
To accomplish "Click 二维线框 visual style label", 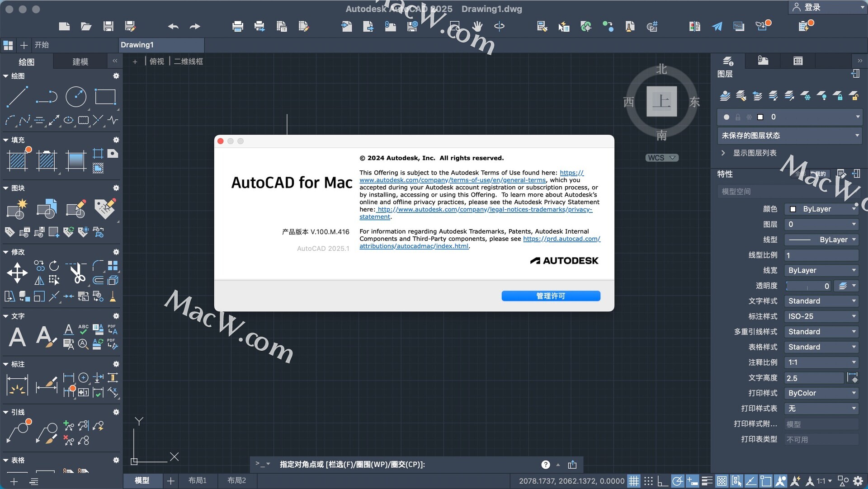I will point(189,61).
